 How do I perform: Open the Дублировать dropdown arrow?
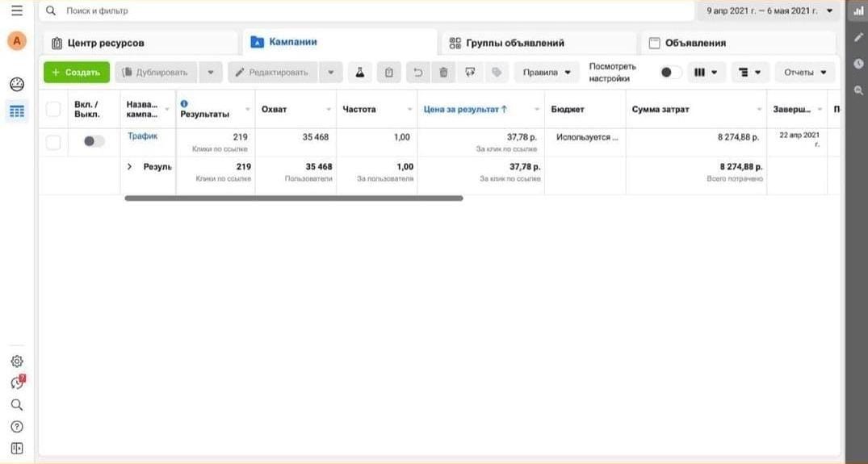pyautogui.click(x=211, y=73)
